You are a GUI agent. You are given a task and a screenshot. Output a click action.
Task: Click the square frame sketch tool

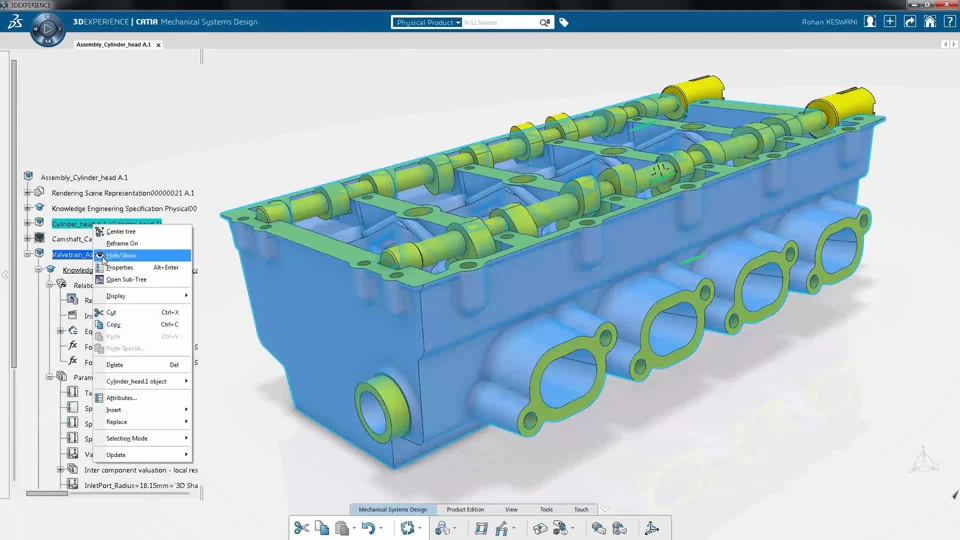tap(481, 528)
